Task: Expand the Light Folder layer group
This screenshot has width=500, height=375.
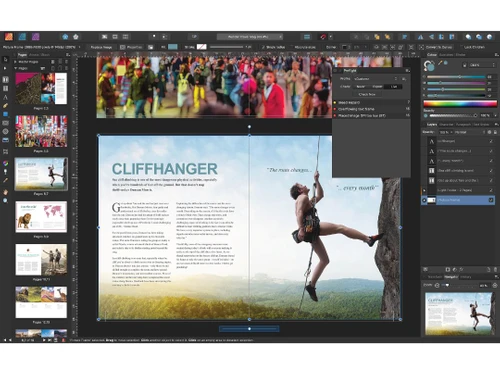Action: pyautogui.click(x=424, y=190)
